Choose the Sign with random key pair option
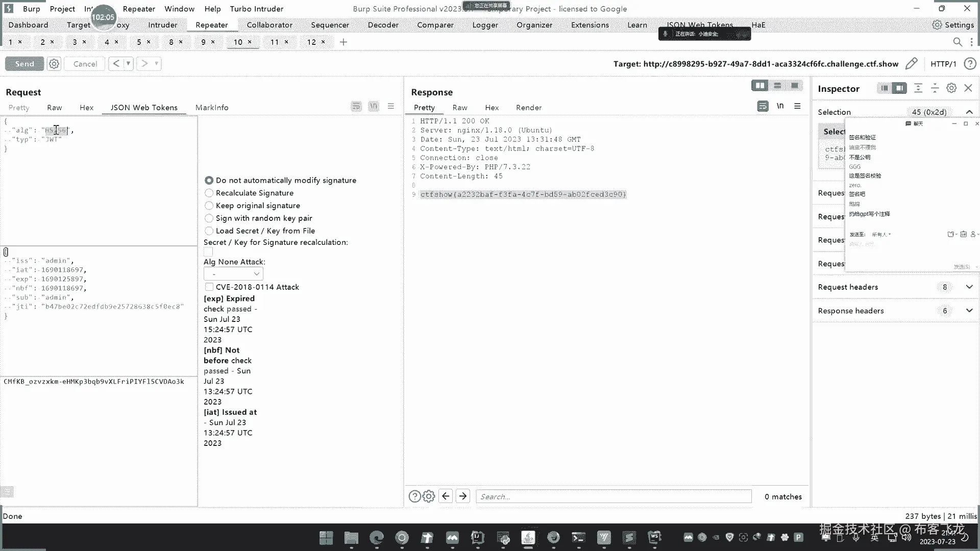 point(209,218)
